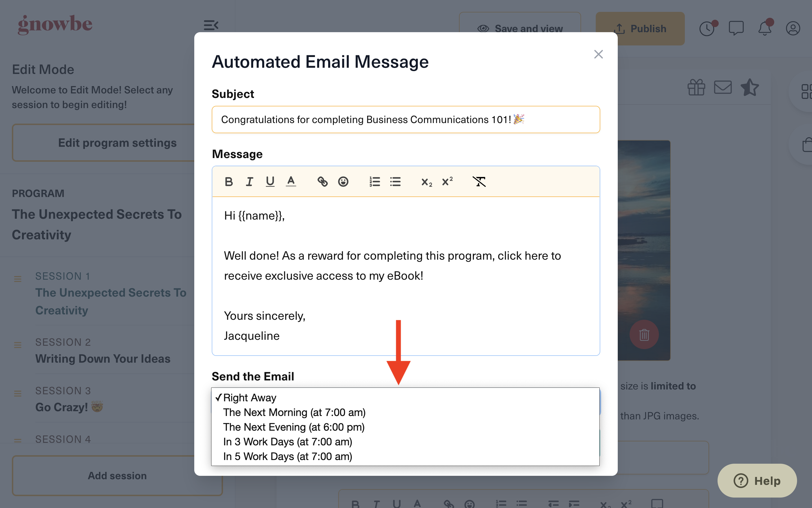Screen dimensions: 812x508
Task: Click the Add session button
Action: 117,476
